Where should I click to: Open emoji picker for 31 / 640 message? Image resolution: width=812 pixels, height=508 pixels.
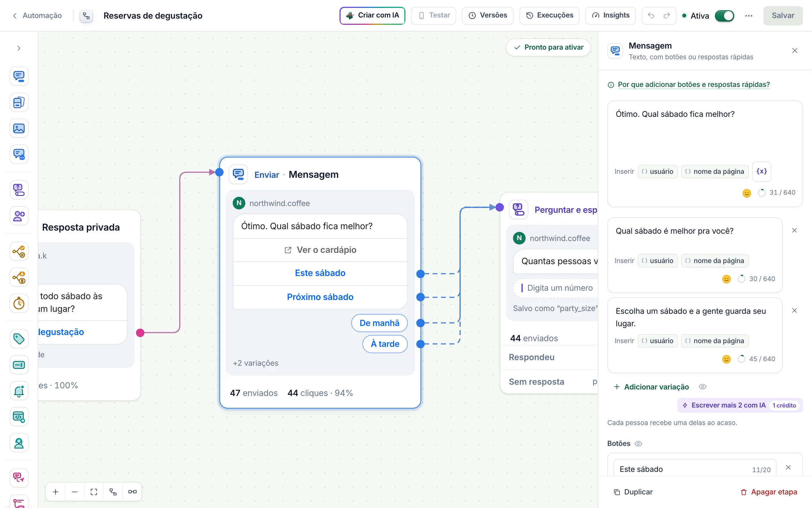pos(747,193)
